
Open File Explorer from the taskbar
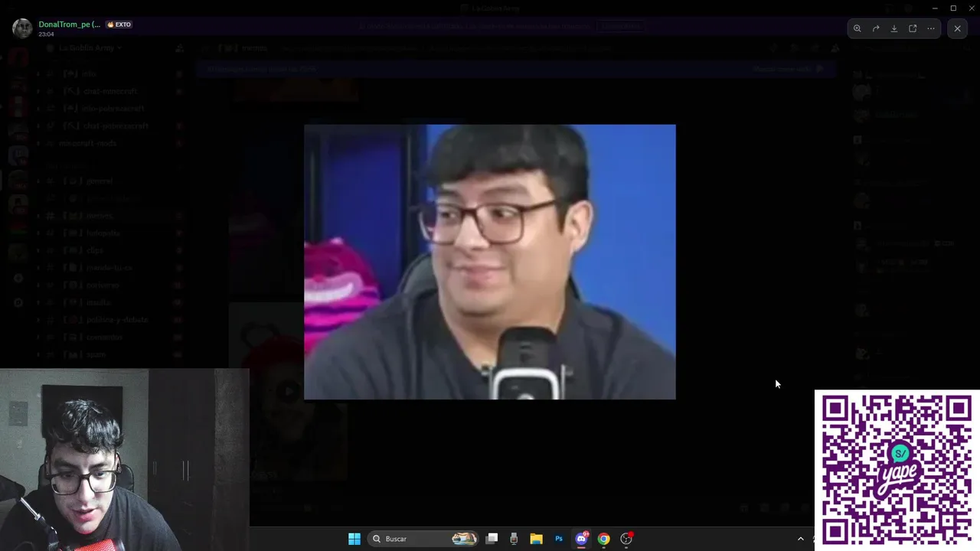coord(536,539)
